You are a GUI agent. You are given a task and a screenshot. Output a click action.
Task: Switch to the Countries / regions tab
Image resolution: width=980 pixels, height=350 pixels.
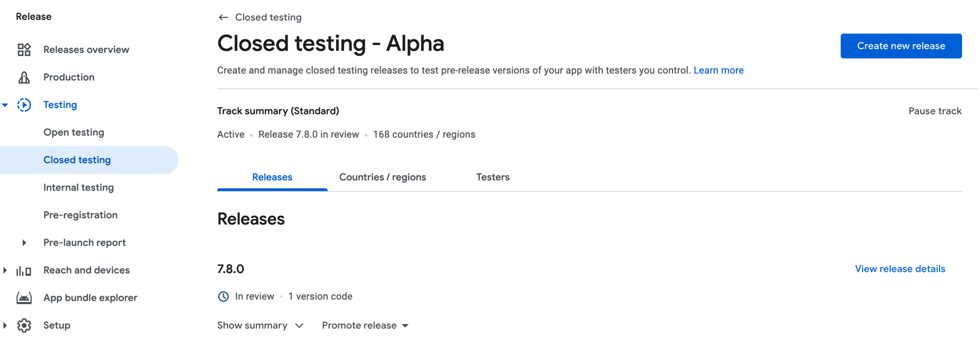click(382, 177)
